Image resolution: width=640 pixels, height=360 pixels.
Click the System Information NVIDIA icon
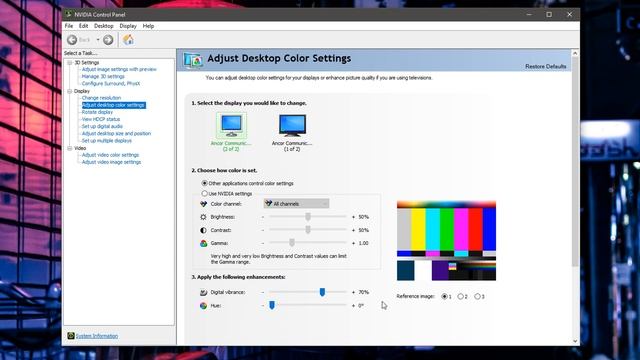(71, 336)
